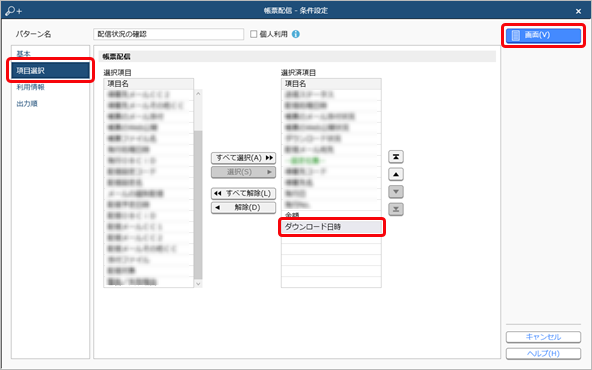The width and height of the screenshot is (592, 370).
Task: Move the selected item to bottom
Action: [x=396, y=209]
